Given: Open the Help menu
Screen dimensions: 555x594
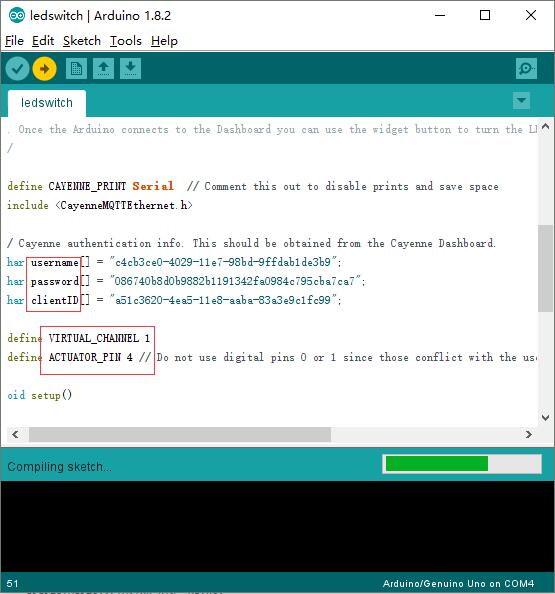Looking at the screenshot, I should (164, 41).
